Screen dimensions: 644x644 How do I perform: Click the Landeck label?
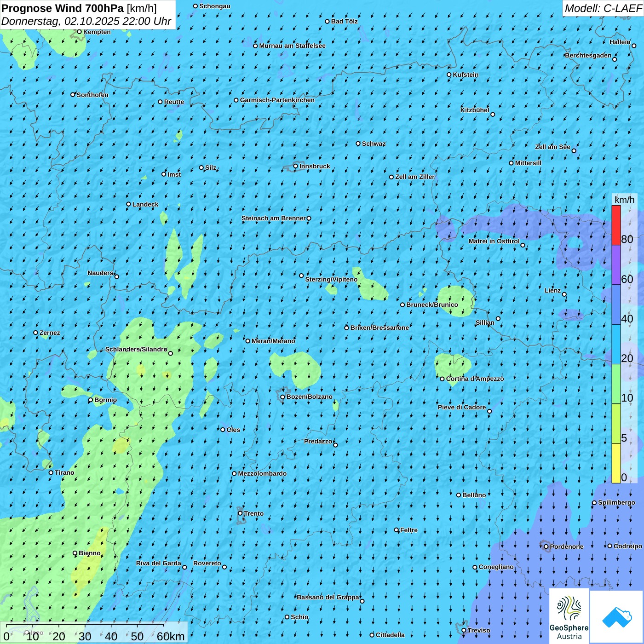tap(145, 204)
